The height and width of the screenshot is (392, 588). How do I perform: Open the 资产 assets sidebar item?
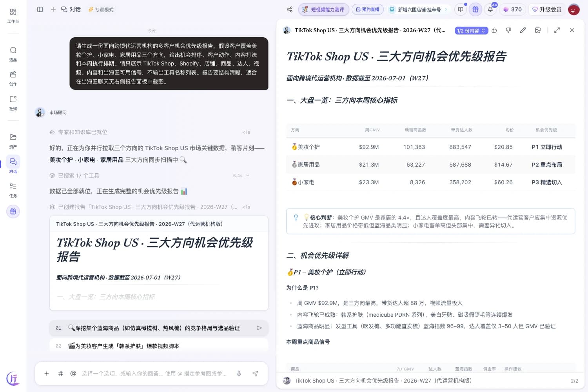click(13, 141)
